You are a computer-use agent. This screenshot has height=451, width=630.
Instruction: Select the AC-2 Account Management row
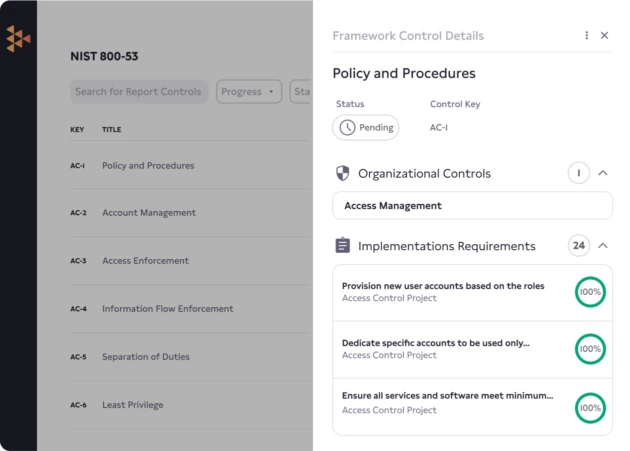click(148, 213)
